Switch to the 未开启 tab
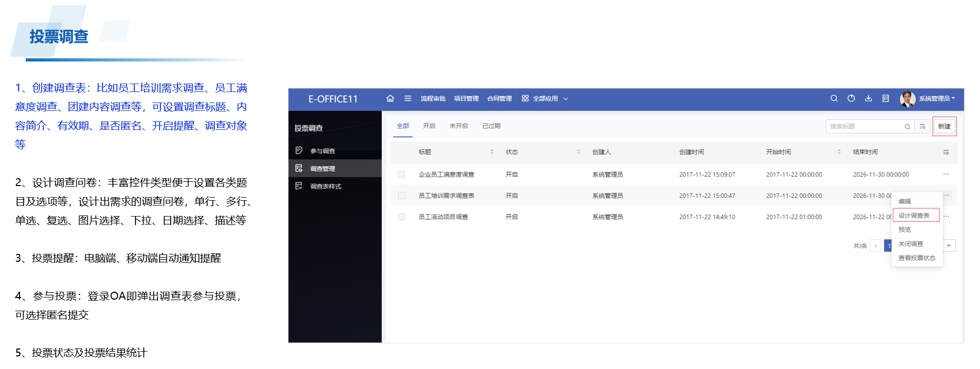Screen dimensions: 980x369 [x=458, y=126]
